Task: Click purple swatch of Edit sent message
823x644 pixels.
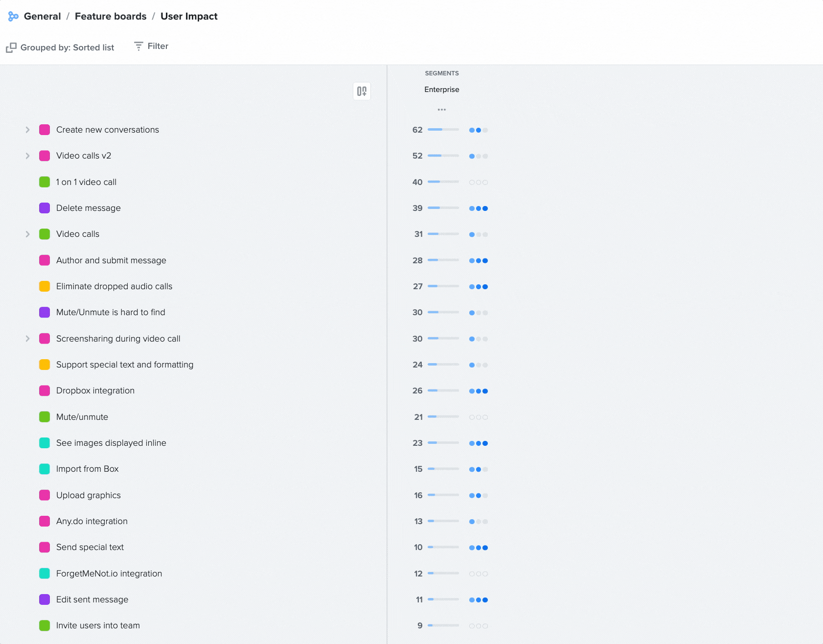Action: (x=45, y=599)
